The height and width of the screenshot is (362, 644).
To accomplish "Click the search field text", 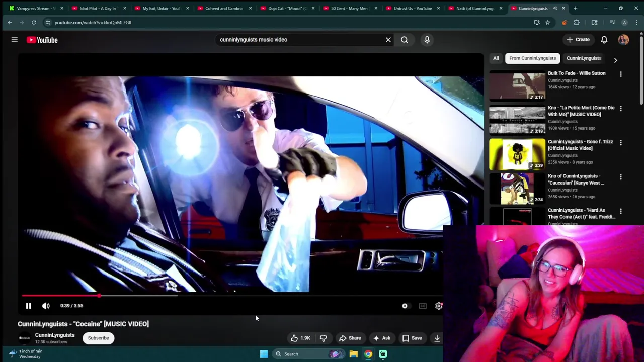I will (x=254, y=40).
